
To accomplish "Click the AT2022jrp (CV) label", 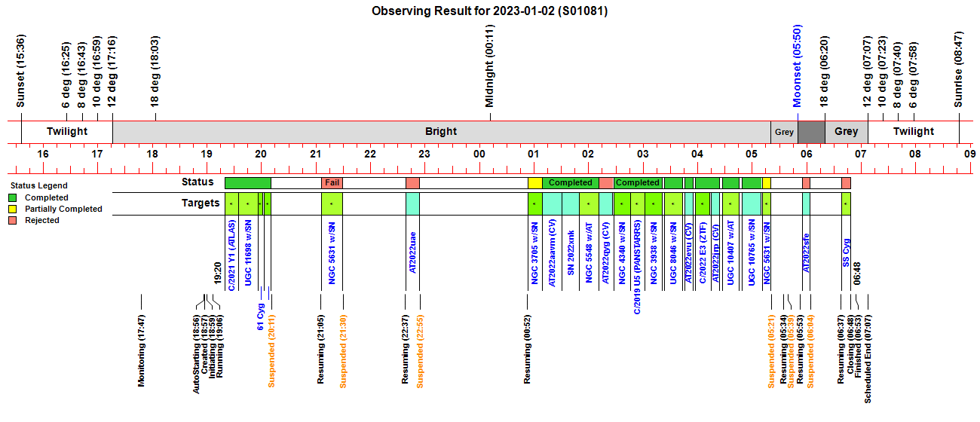I will coord(716,252).
